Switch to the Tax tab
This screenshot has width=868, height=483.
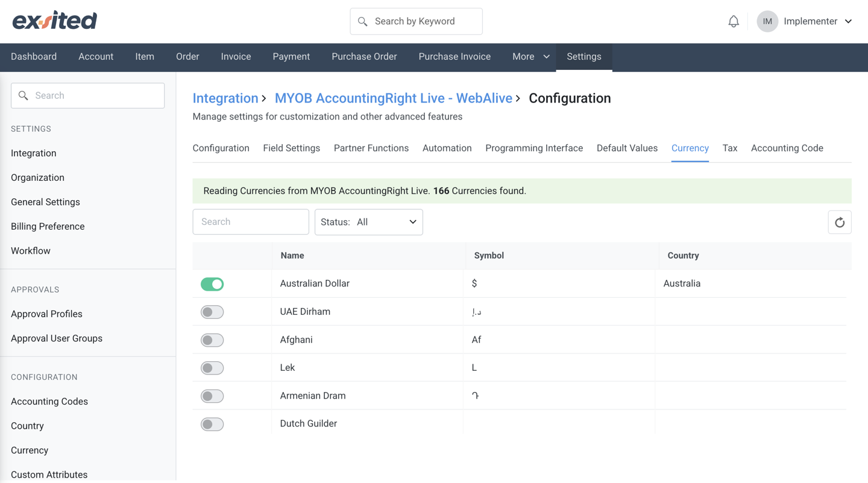click(730, 148)
